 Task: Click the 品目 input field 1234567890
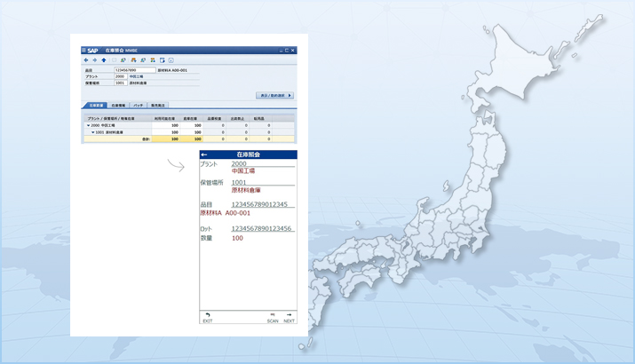coord(134,69)
